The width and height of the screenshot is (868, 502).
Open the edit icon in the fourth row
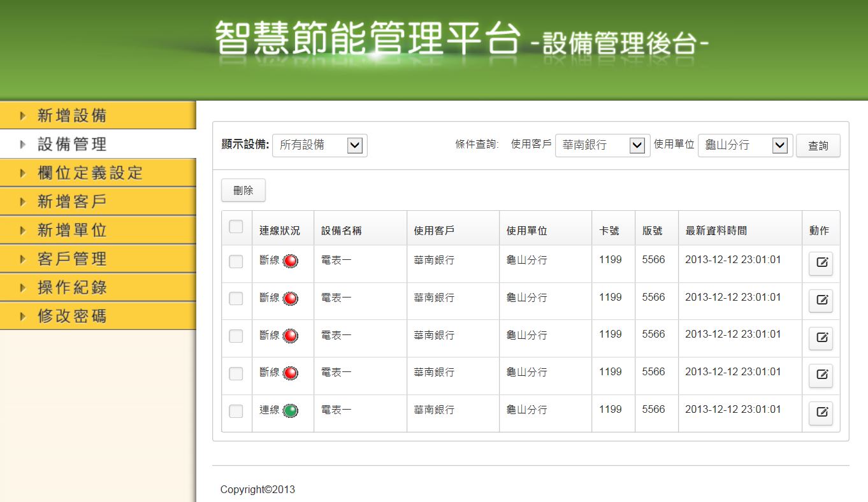click(x=821, y=376)
